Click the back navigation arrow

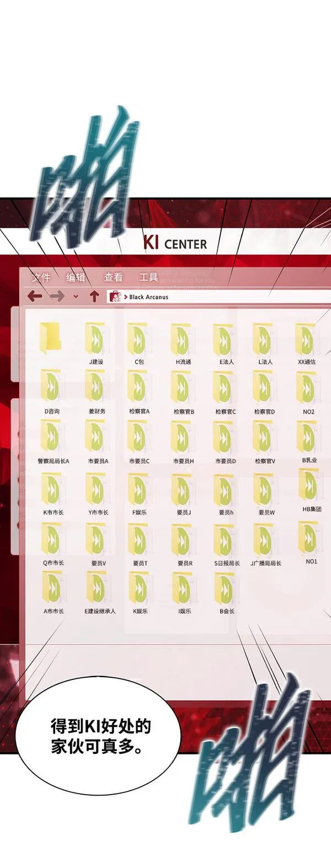click(35, 297)
